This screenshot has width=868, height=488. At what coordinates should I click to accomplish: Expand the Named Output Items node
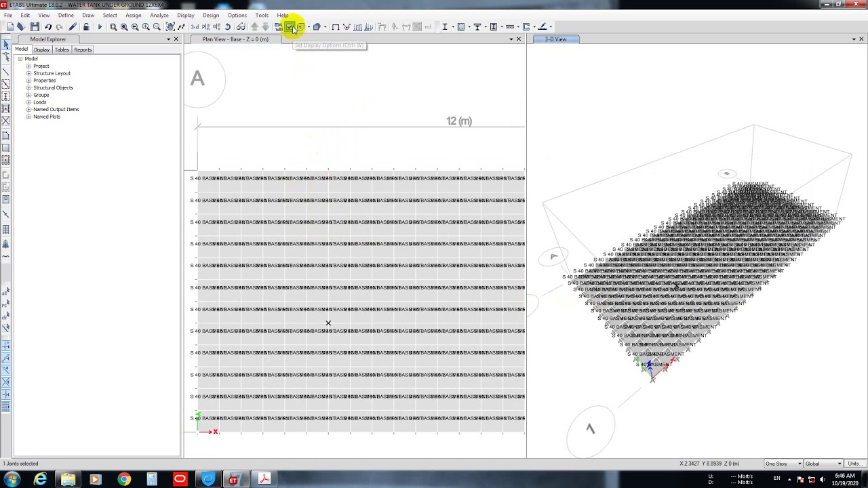click(x=28, y=110)
